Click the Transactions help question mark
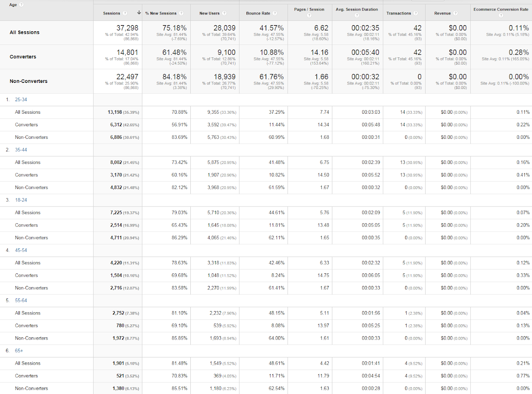 (416, 13)
